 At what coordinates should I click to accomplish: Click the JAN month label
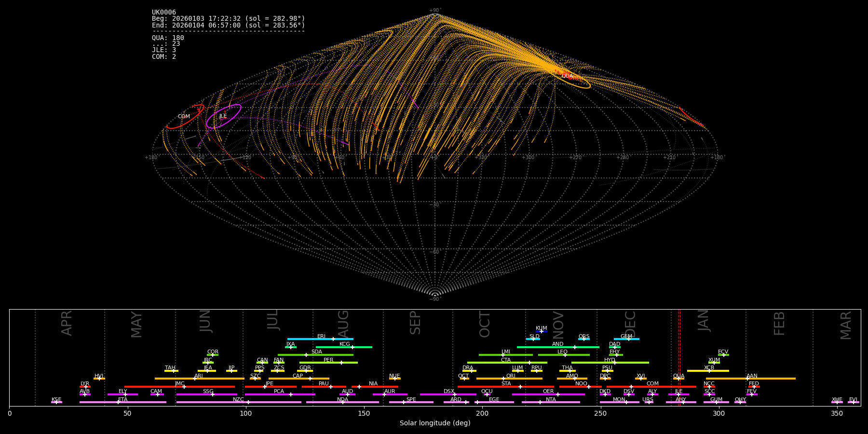tap(704, 321)
